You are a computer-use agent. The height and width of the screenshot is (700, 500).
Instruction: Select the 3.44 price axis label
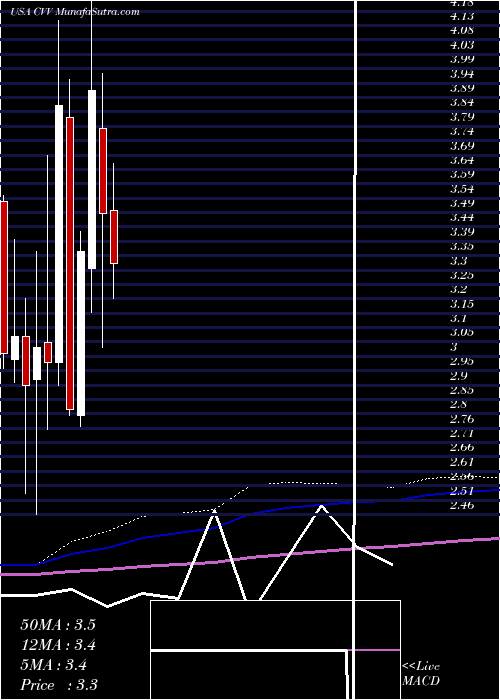point(462,217)
